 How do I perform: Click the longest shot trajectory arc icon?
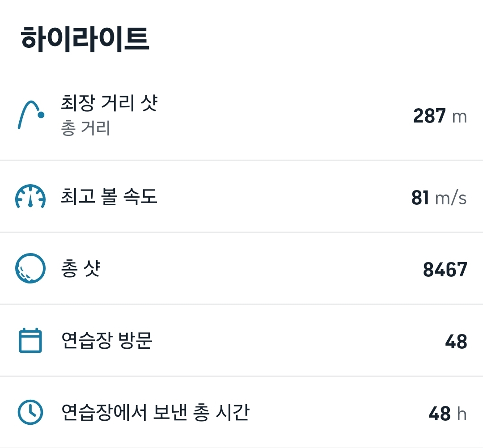tap(31, 115)
